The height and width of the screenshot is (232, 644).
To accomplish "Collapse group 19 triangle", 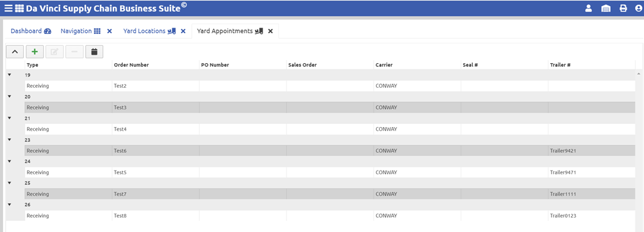I will (x=9, y=75).
